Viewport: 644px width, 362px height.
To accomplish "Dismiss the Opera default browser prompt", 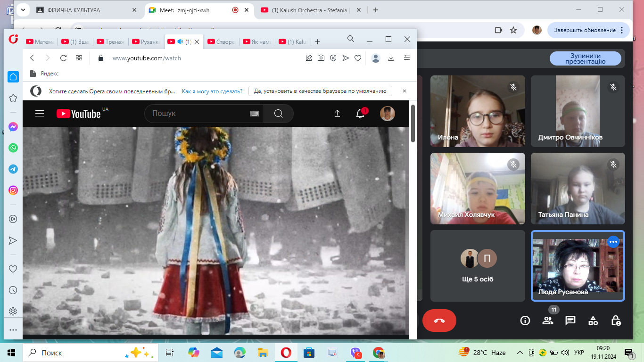I will tap(404, 91).
